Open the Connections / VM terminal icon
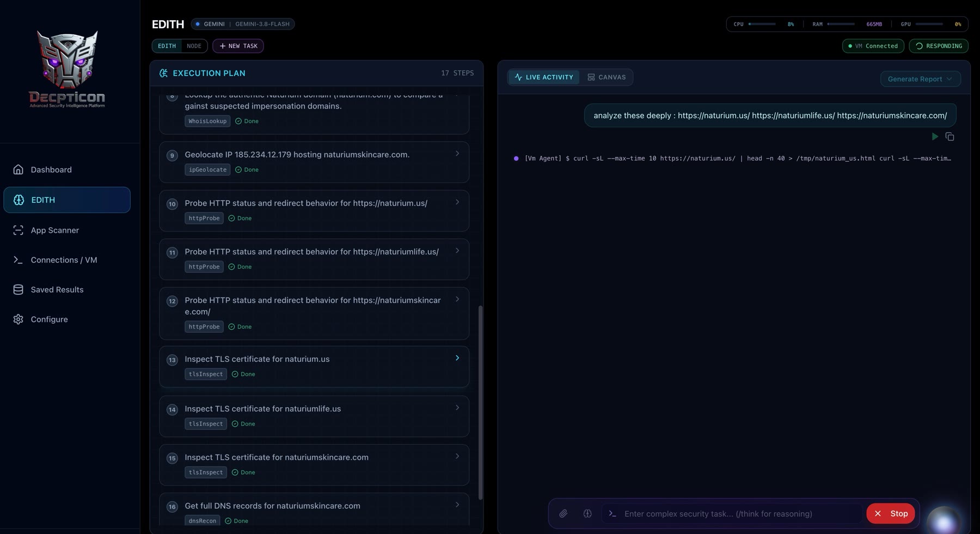The image size is (980, 534). (18, 260)
